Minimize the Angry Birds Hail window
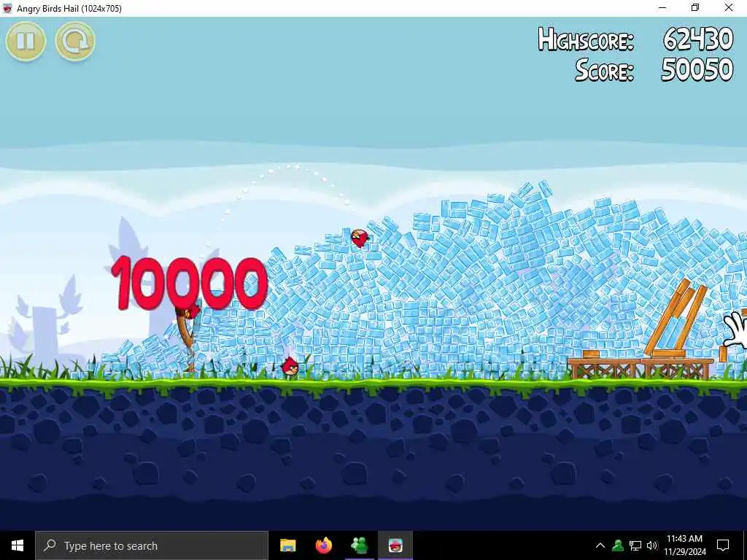This screenshot has width=747, height=560. 662,8
